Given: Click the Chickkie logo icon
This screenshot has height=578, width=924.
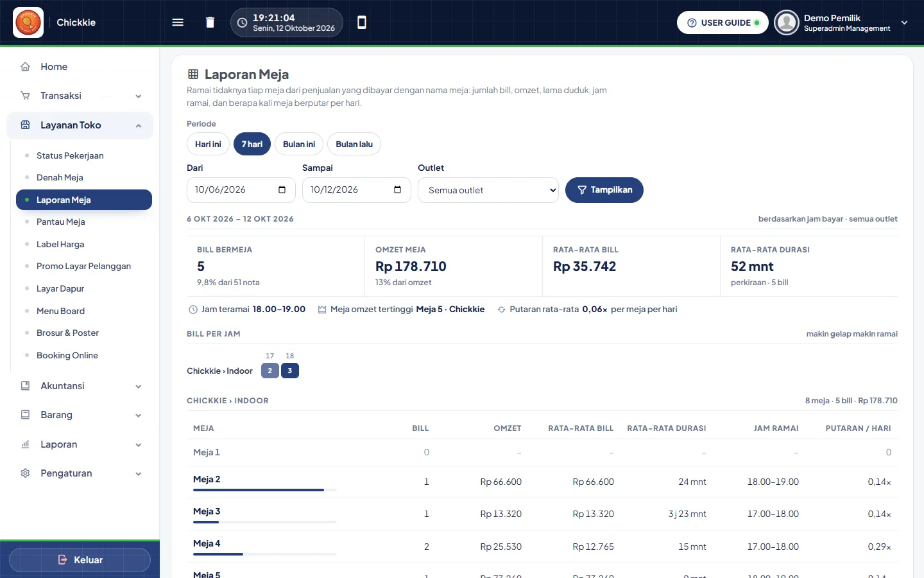Looking at the screenshot, I should point(28,22).
